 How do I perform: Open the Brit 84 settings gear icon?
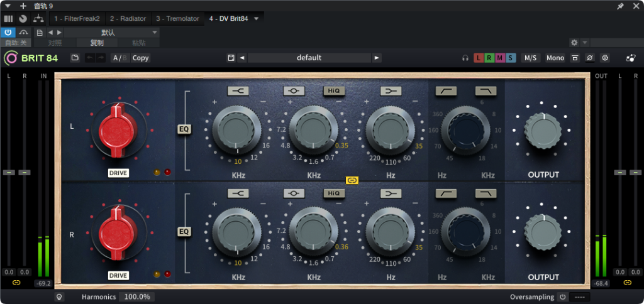604,58
